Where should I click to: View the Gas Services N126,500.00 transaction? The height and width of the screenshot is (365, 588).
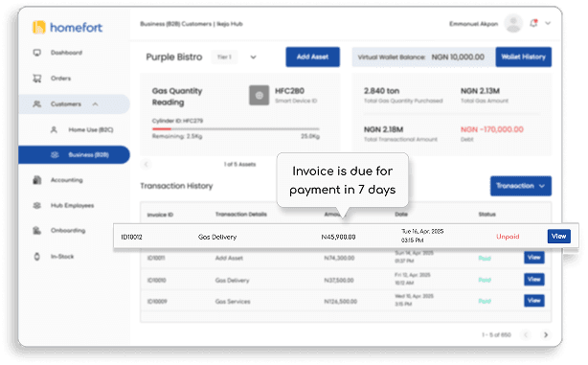coord(534,301)
